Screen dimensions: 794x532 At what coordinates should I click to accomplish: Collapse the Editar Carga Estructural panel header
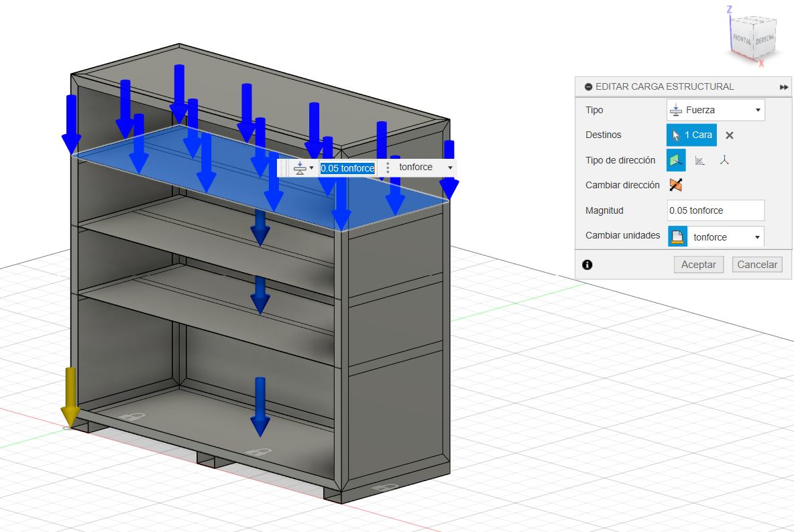[588, 87]
